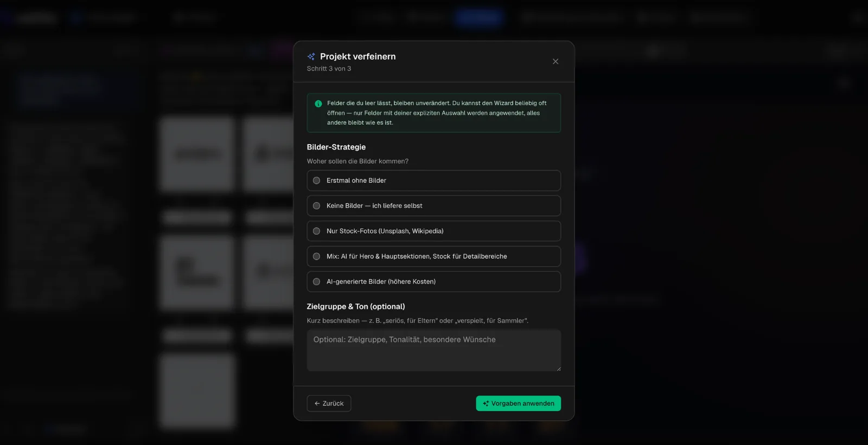The image size is (868, 445).
Task: Select Nur Stock-Fotos (Unsplash, Wikipedia)
Action: click(433, 231)
